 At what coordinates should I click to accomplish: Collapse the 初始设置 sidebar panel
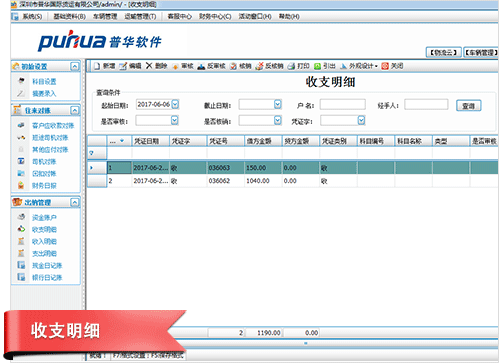(75, 66)
